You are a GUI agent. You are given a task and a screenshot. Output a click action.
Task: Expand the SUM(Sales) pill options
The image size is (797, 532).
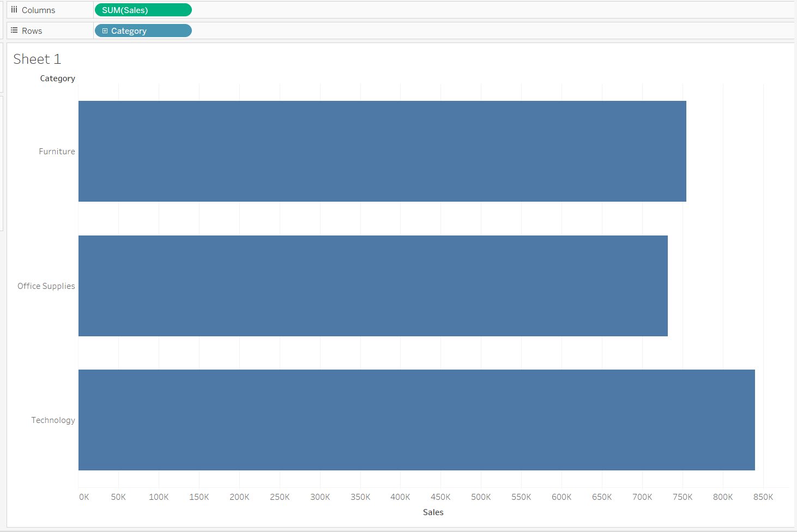pyautogui.click(x=185, y=10)
